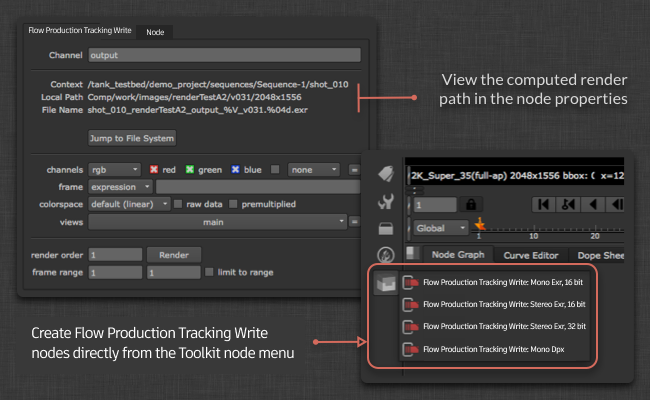The width and height of the screenshot is (650, 400).
Task: Go to previous keyframe
Action: [x=568, y=204]
